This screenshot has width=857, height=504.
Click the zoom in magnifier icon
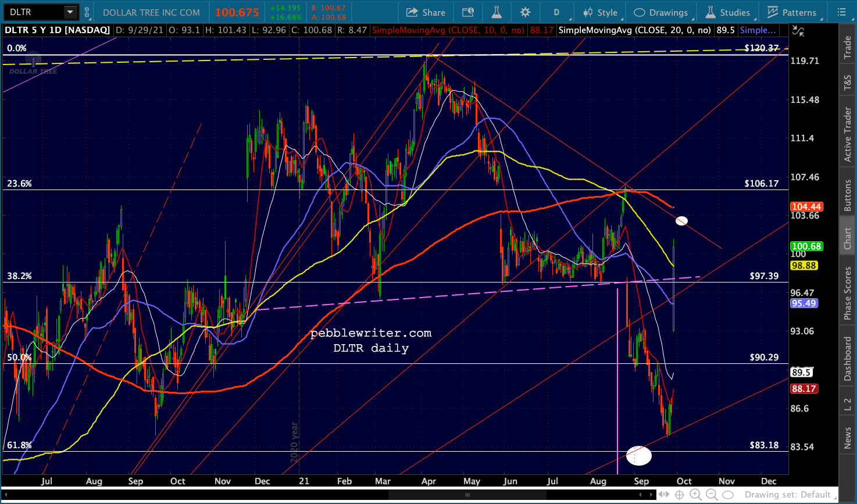[695, 495]
